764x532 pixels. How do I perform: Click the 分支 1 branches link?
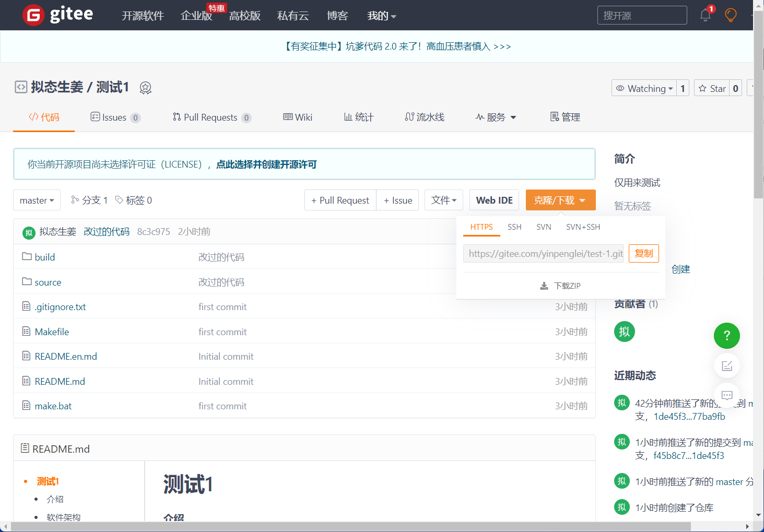click(x=89, y=200)
